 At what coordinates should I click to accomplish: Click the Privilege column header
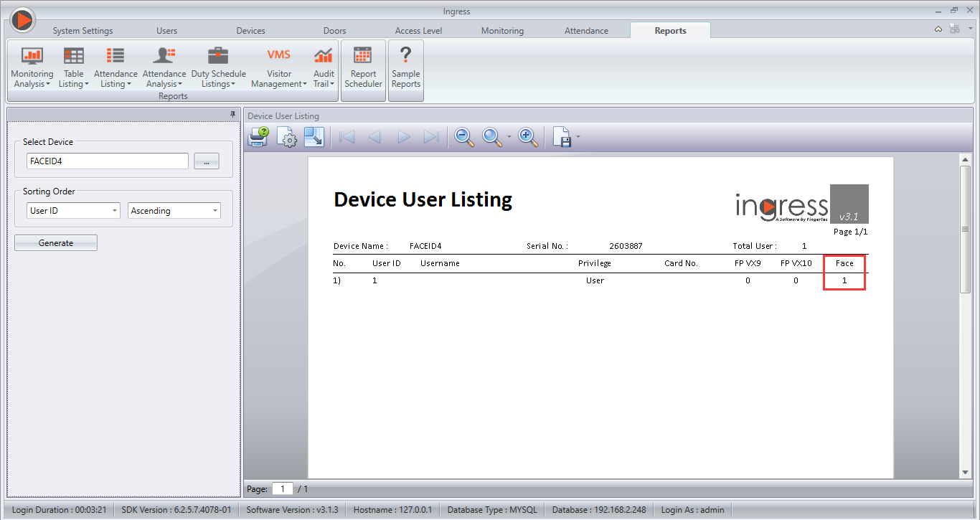(x=595, y=263)
